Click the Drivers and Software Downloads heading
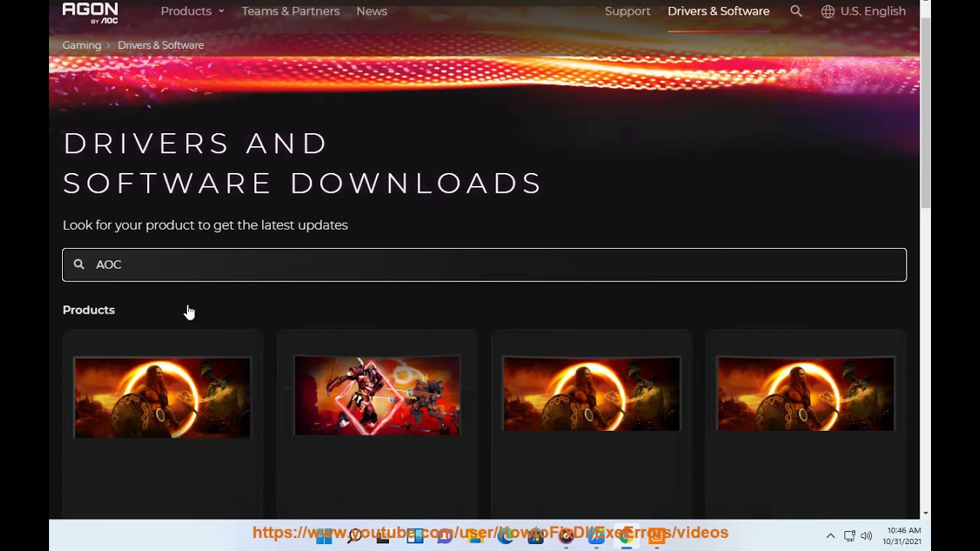 pos(302,163)
